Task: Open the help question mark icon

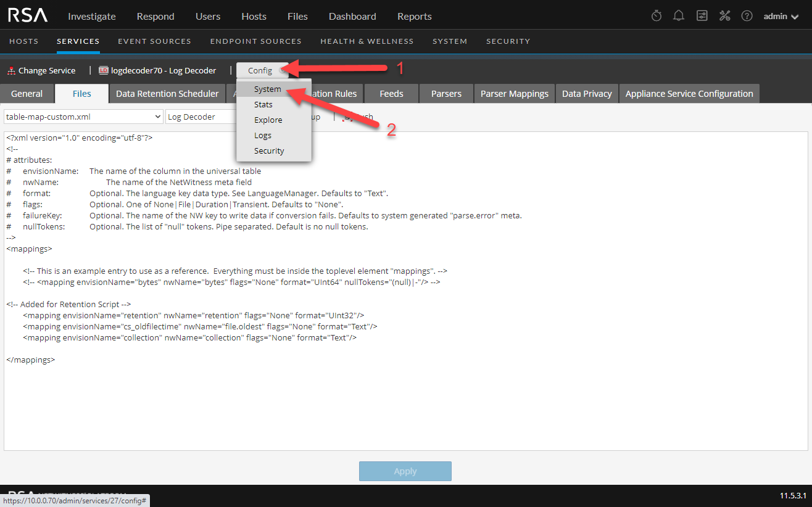Action: [747, 16]
